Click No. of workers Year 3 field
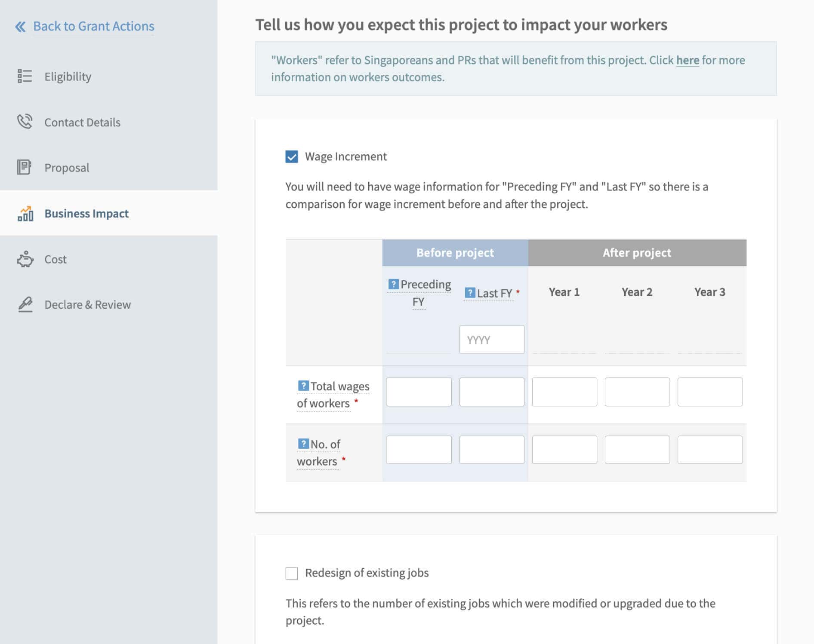Screen dimensions: 814x644 click(x=710, y=450)
